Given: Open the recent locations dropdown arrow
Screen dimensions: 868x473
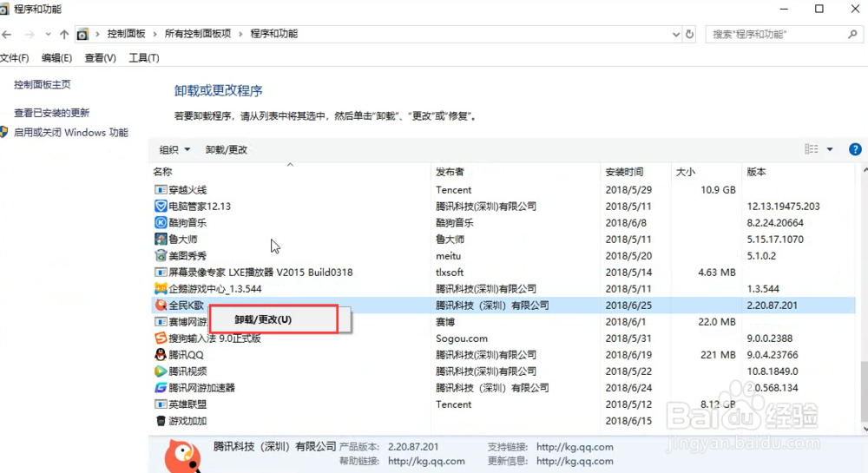Looking at the screenshot, I should pos(48,35).
